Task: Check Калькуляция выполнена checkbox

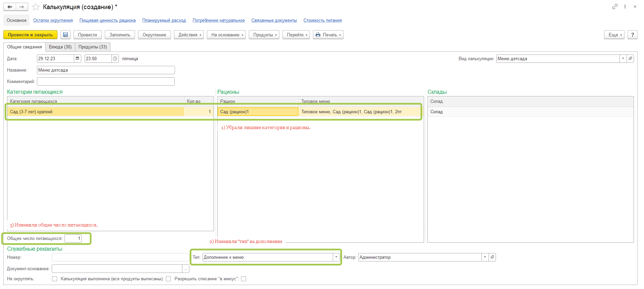Action: tap(169, 279)
